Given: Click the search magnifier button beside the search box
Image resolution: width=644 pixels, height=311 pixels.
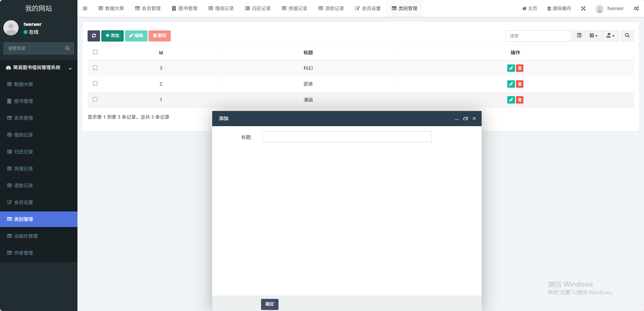Looking at the screenshot, I should [627, 36].
